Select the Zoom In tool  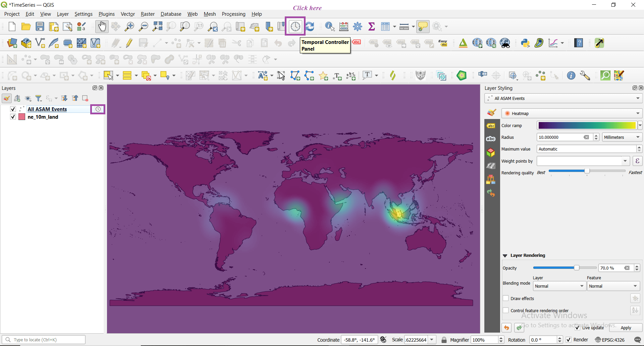point(129,26)
